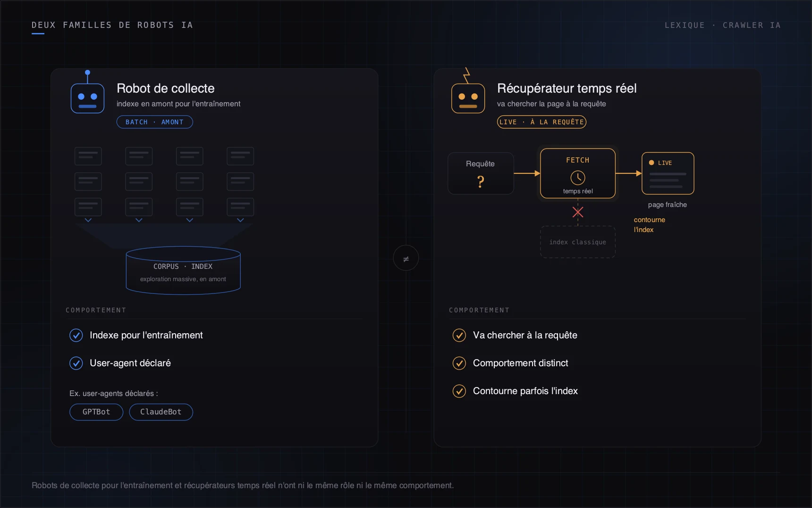
Task: Click the not-equal symbol between panels
Action: coord(406,258)
